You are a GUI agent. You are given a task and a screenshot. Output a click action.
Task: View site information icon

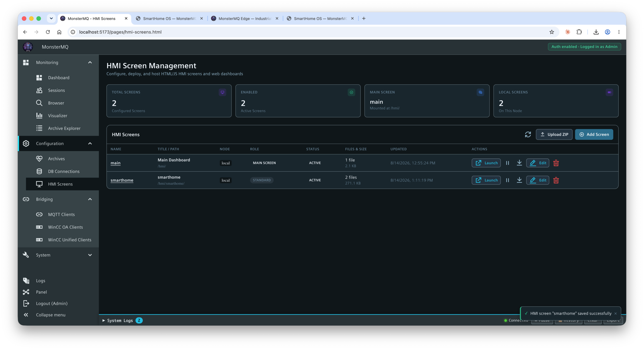tap(73, 32)
